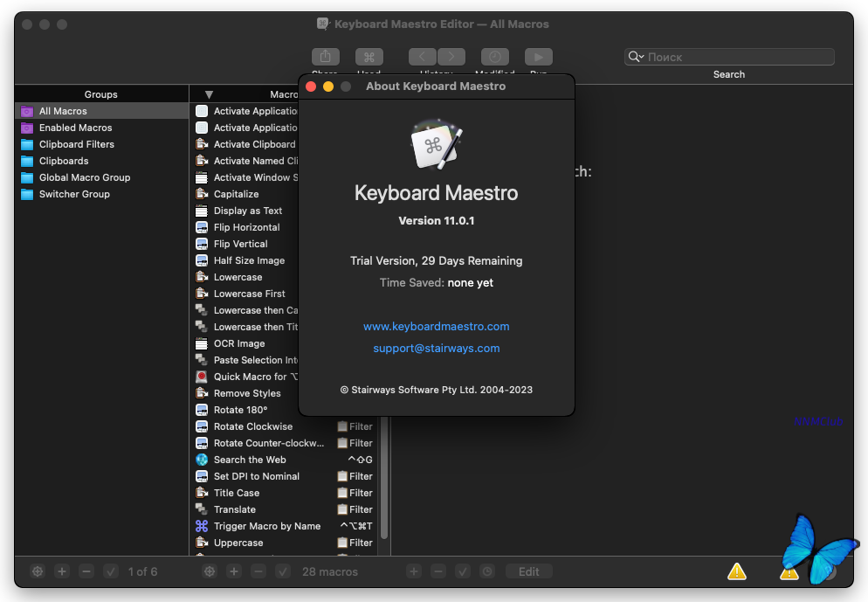Open the www.keyboardmaestro.com link
Screen dimensions: 868x602
point(436,326)
